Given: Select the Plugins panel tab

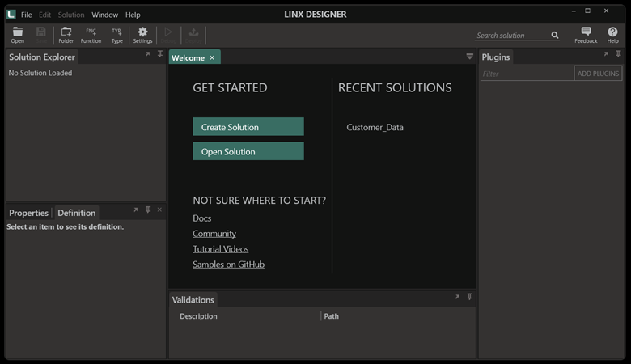Looking at the screenshot, I should tap(496, 57).
